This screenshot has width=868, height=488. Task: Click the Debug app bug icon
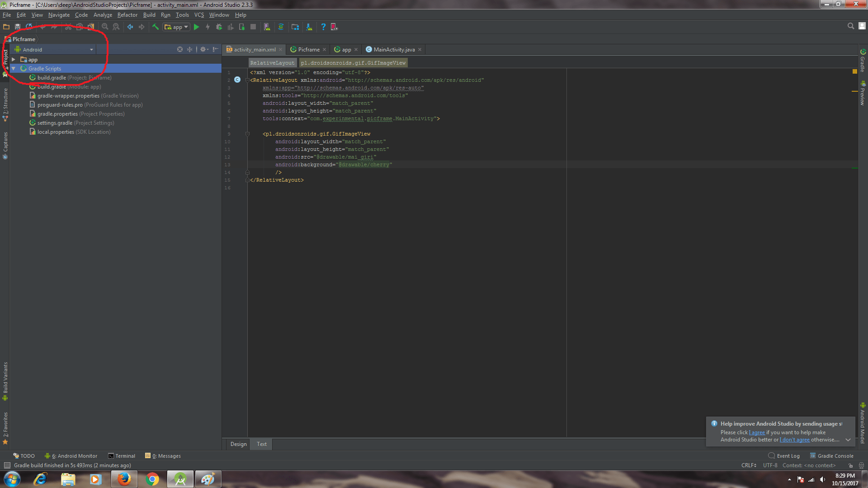tap(219, 27)
